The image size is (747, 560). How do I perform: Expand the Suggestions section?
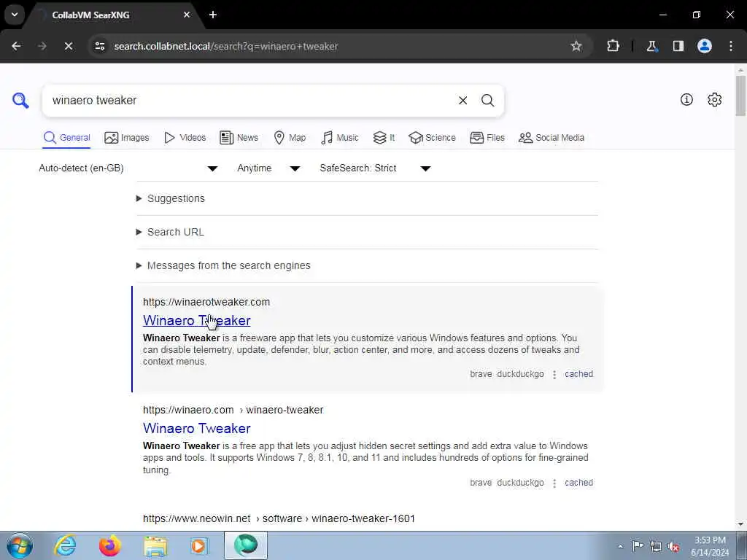tap(171, 198)
